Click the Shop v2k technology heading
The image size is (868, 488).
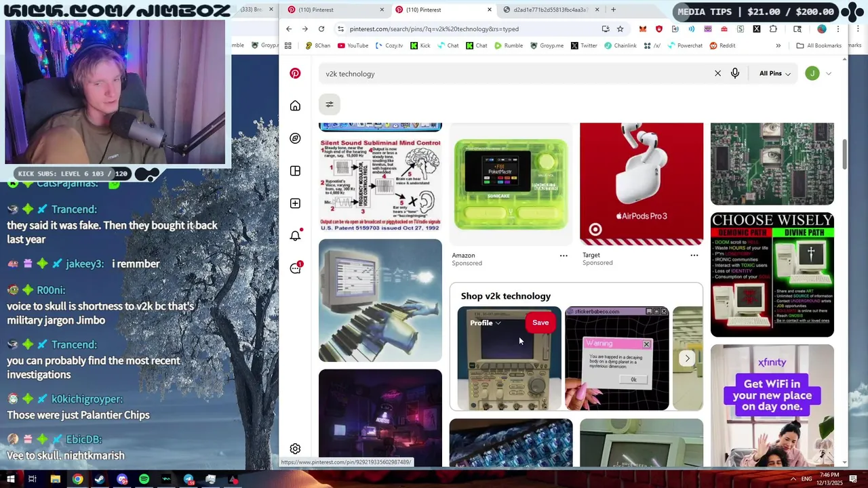click(506, 296)
